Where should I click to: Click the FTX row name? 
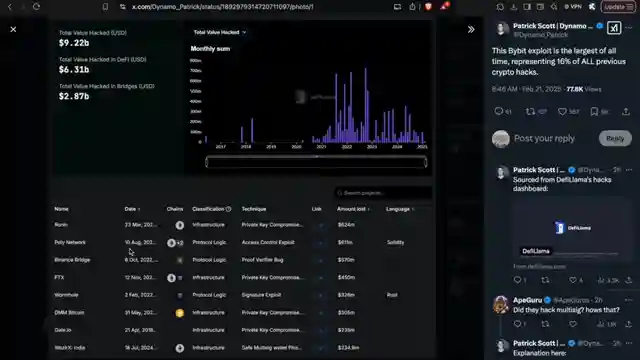coord(59,278)
